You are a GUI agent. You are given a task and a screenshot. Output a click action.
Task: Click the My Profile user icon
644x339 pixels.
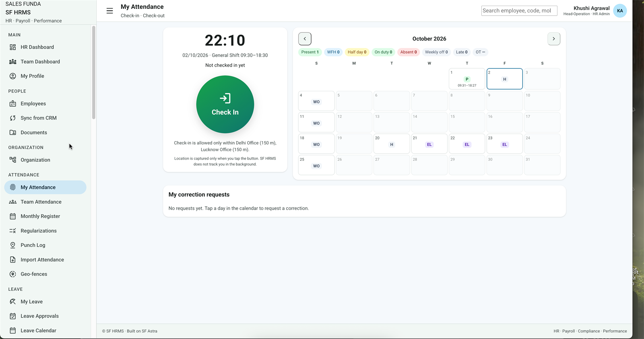pyautogui.click(x=13, y=76)
